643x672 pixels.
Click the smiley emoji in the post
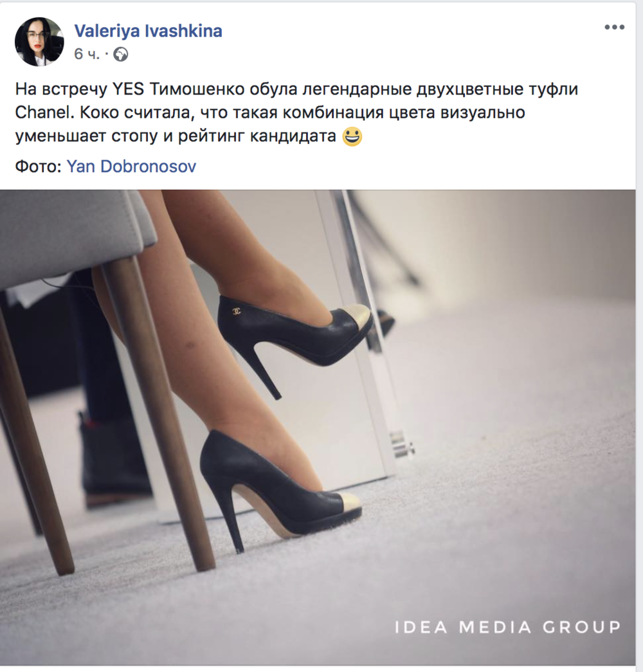352,138
